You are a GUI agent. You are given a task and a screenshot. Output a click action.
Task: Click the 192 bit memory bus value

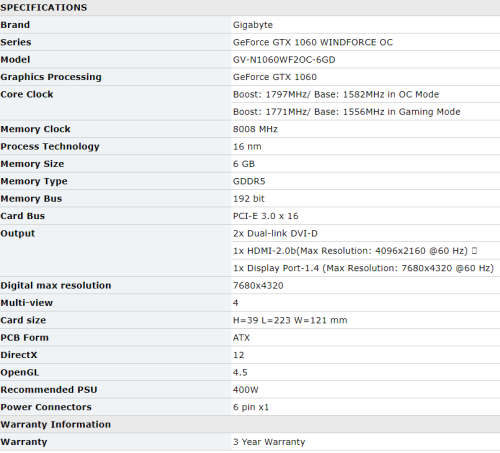pos(248,199)
